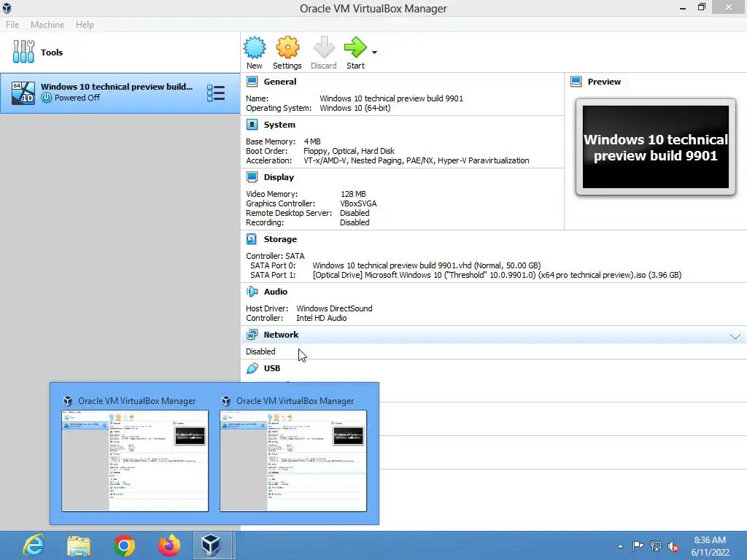747x560 pixels.
Task: Click the VM preview thumbnail
Action: [656, 147]
